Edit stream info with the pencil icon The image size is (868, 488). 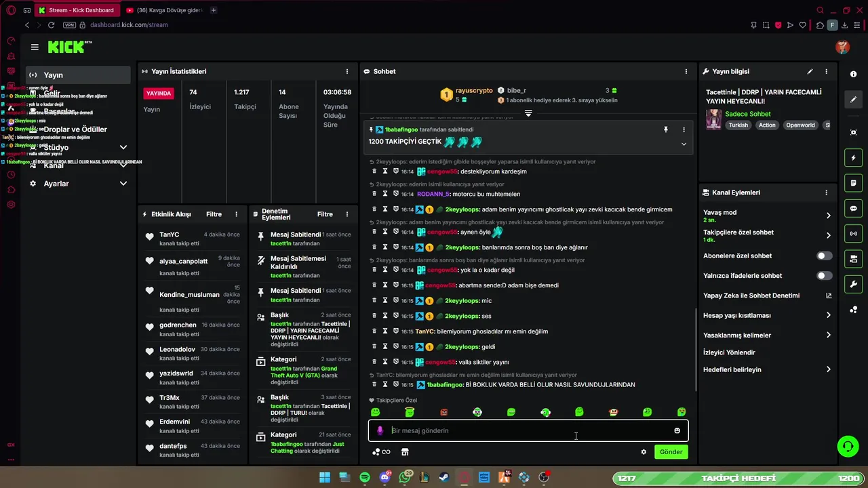pyautogui.click(x=810, y=71)
